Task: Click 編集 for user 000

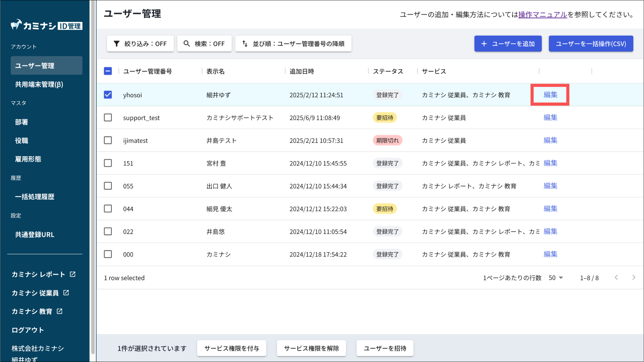Action: (x=550, y=254)
